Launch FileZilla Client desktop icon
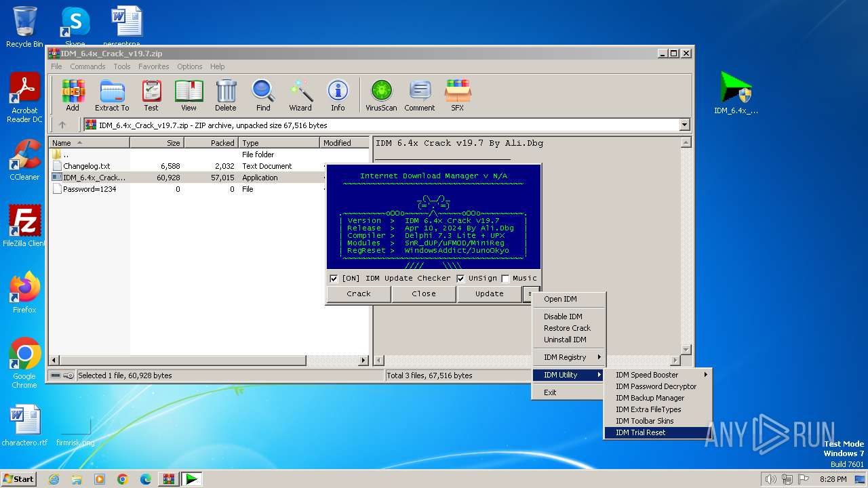The image size is (868, 488). 24,226
